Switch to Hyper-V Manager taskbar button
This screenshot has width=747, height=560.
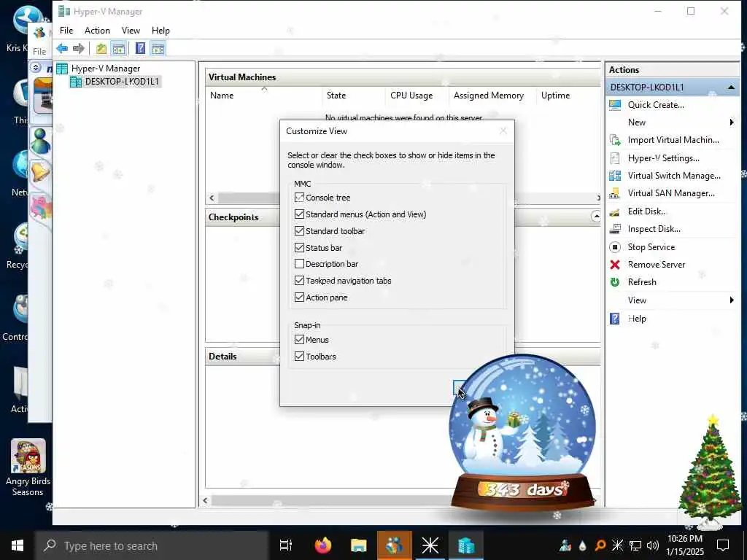[x=465, y=545]
